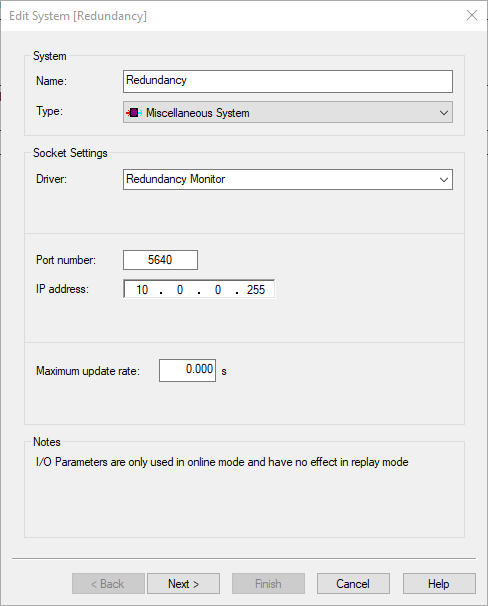488x606 pixels.
Task: Go to the next page with Next >
Action: tap(184, 584)
